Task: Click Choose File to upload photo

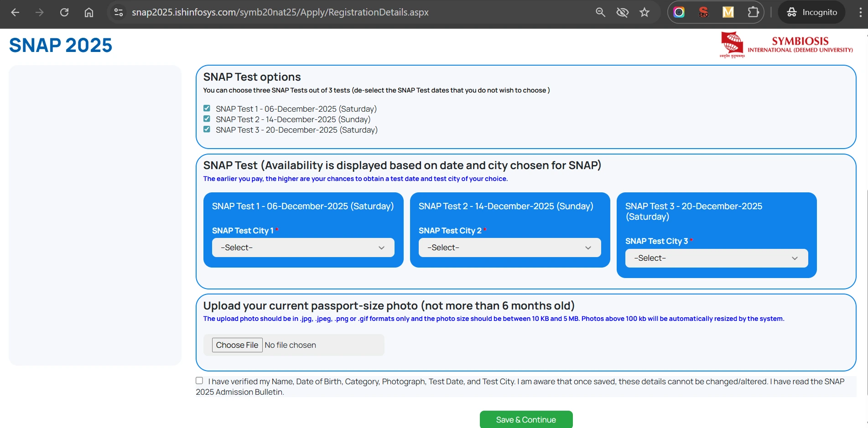Action: point(237,345)
